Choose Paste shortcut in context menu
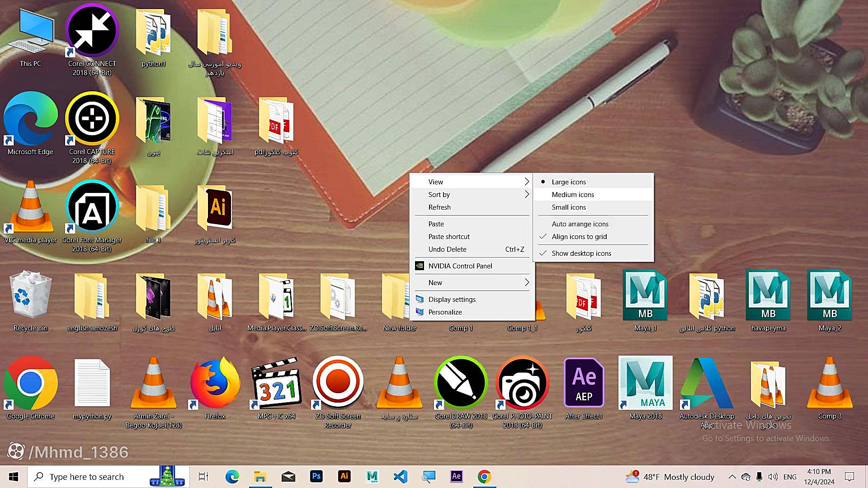The image size is (868, 488). (472, 236)
